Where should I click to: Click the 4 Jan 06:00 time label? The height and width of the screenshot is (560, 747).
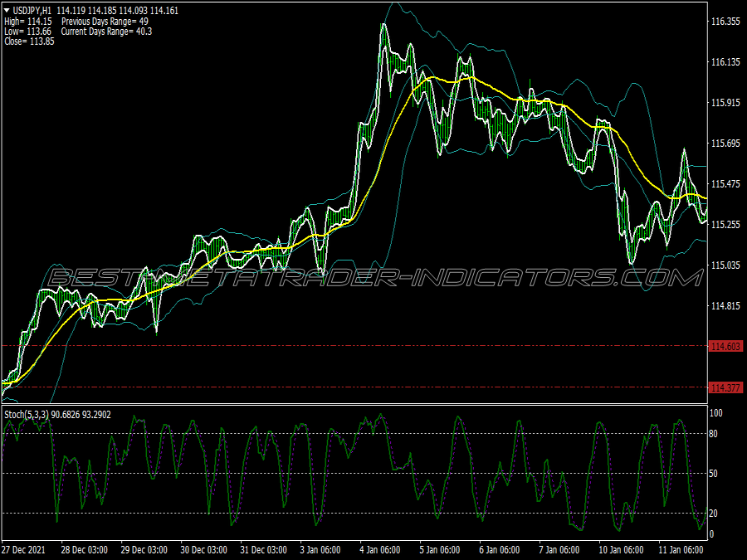tap(380, 550)
